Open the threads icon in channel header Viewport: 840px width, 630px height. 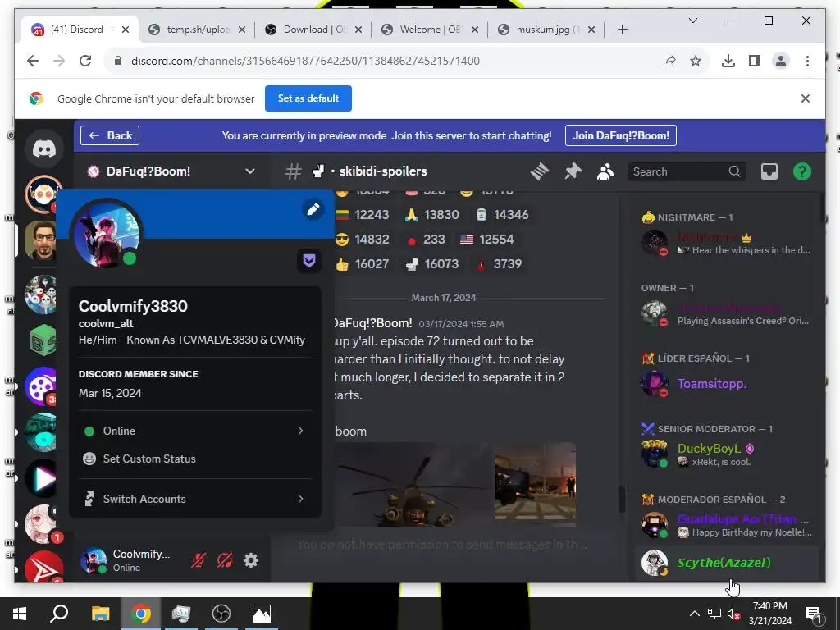[540, 171]
